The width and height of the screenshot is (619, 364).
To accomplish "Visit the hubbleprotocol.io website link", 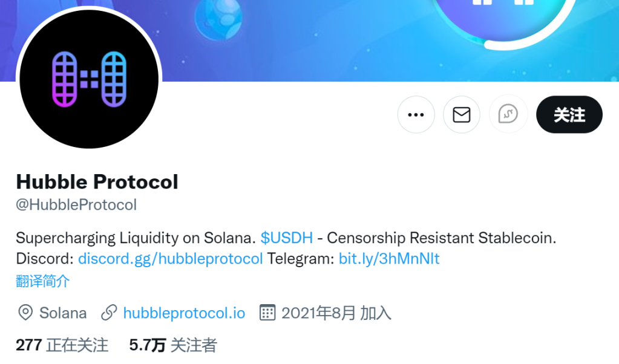I will pyautogui.click(x=184, y=313).
